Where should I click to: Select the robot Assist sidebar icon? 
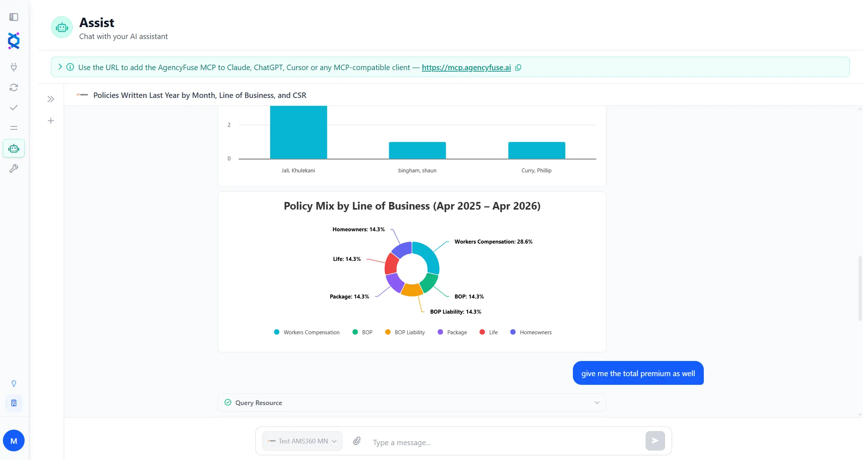(14, 148)
